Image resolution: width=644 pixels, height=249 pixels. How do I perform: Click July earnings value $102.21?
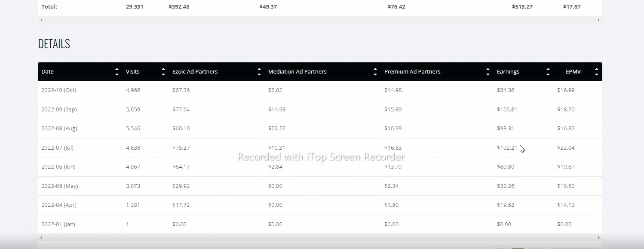pos(507,148)
